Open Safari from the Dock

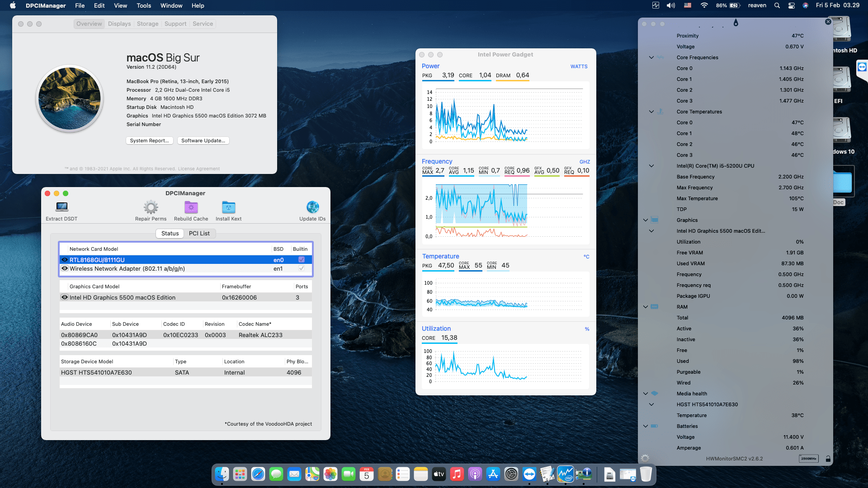[258, 474]
